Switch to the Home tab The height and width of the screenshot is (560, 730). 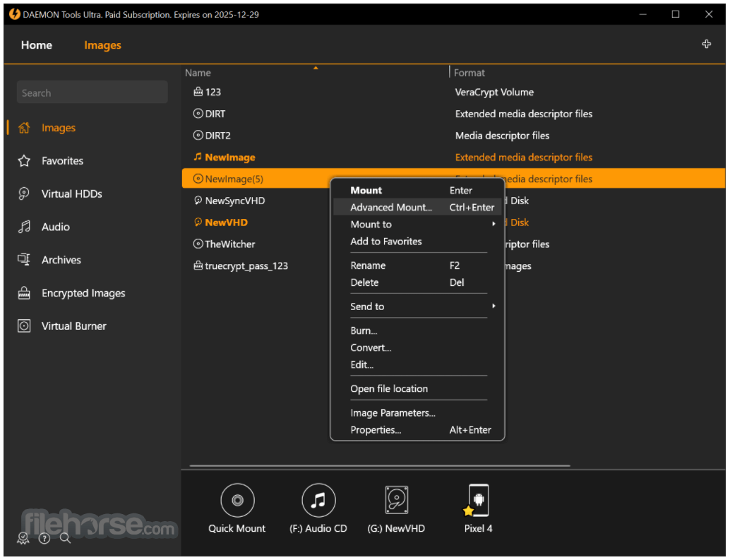[36, 45]
